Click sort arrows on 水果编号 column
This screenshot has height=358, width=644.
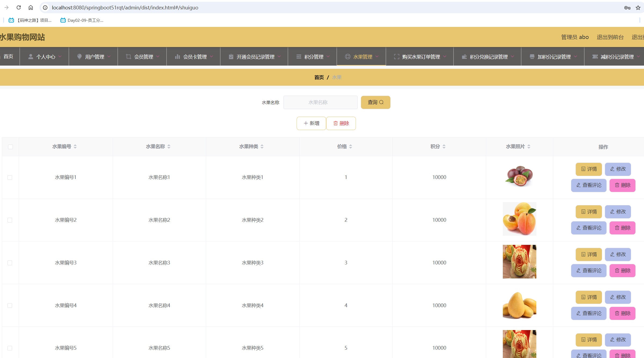[x=75, y=146]
